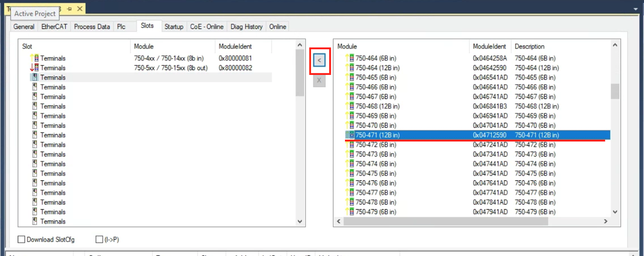Click the right list's Module column header
This screenshot has width=644, height=256.
[402, 46]
